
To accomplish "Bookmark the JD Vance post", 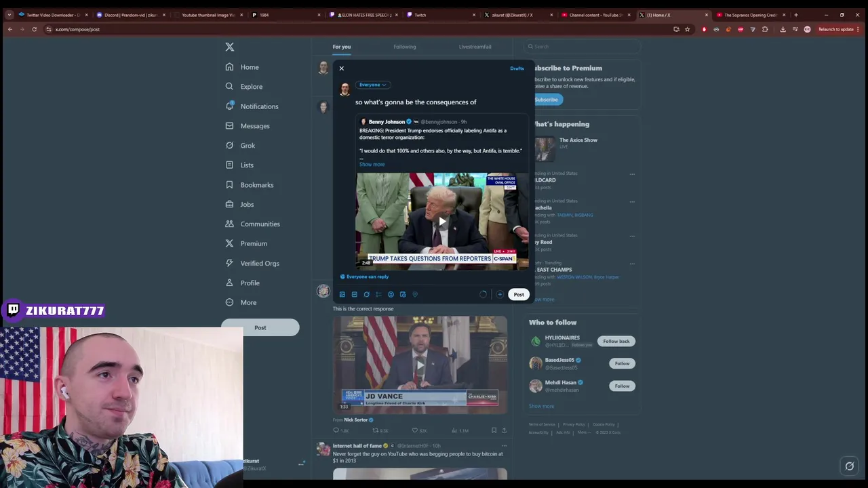I will 494,430.
